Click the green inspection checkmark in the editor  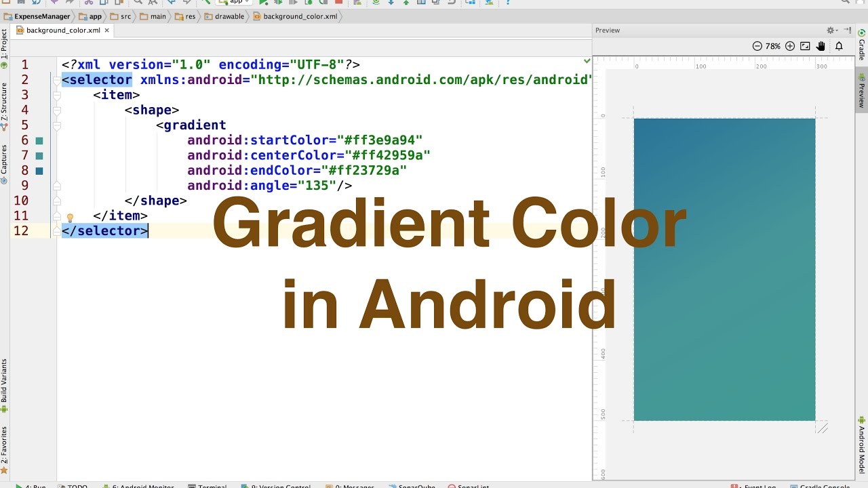pos(587,61)
